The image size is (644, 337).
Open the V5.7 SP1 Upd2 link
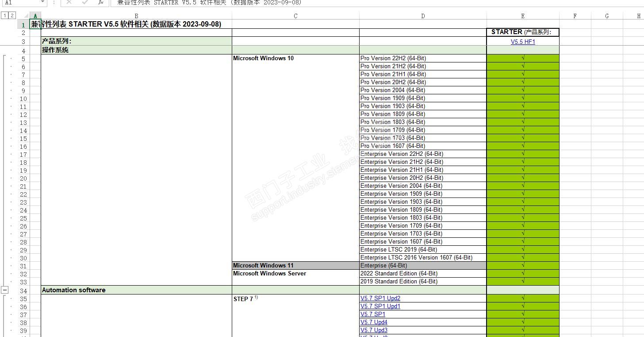tap(380, 298)
